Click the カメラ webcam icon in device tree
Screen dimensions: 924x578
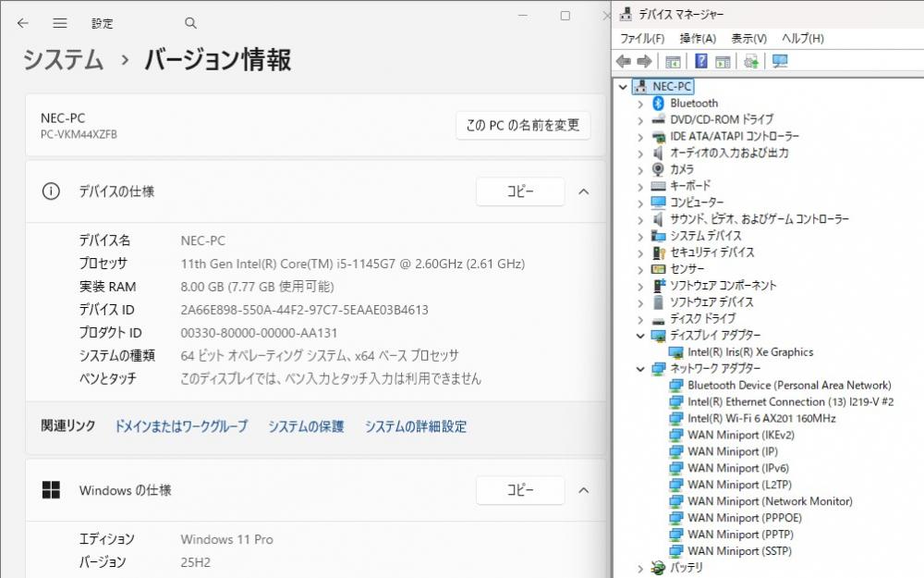[658, 169]
